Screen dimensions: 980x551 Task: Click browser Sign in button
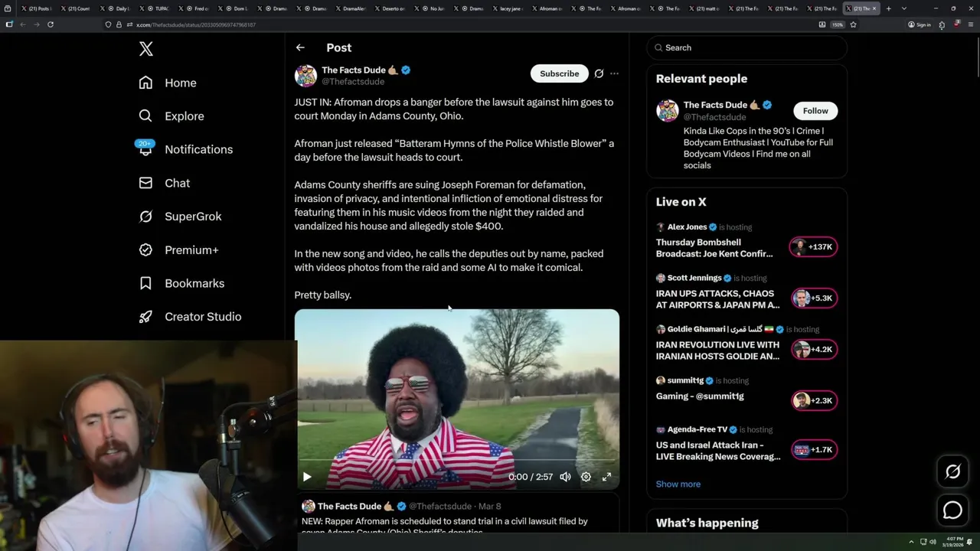tap(920, 24)
